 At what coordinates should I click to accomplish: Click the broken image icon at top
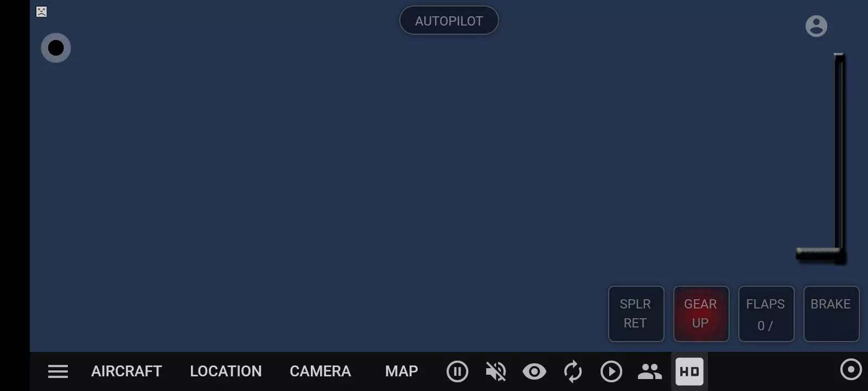[x=41, y=11]
